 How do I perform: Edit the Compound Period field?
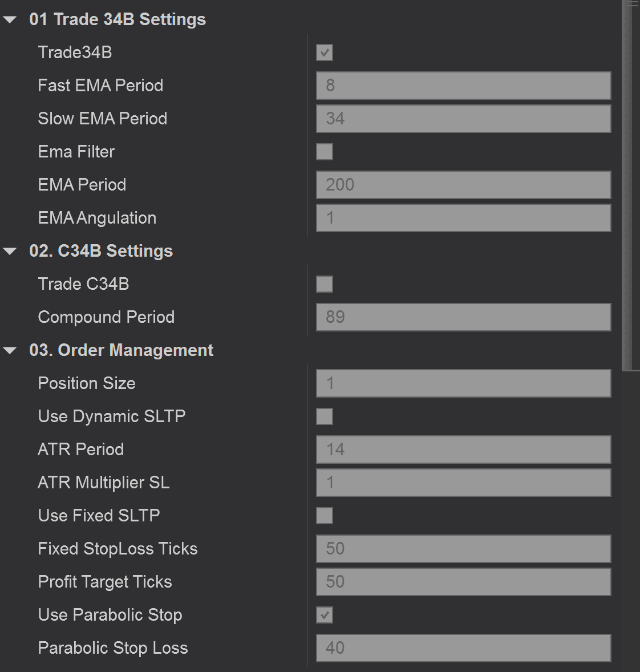[x=463, y=318]
